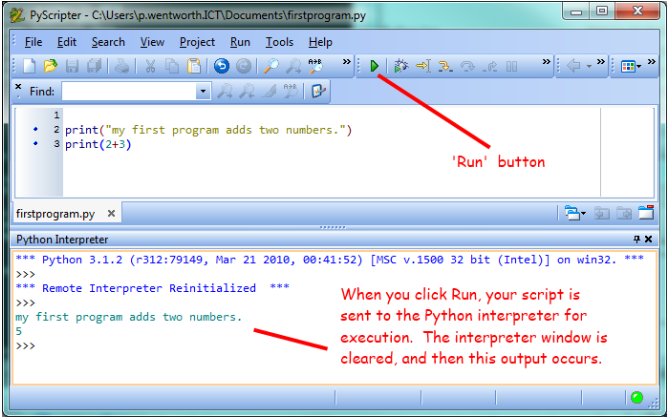The height and width of the screenshot is (419, 670).
Task: Close the firstprogram.py tab
Action: [111, 213]
